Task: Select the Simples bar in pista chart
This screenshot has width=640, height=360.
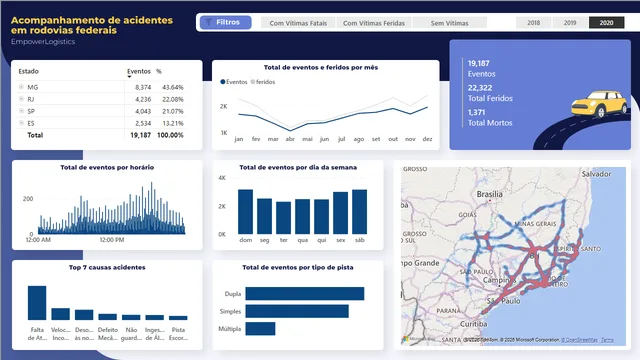Action: click(297, 311)
